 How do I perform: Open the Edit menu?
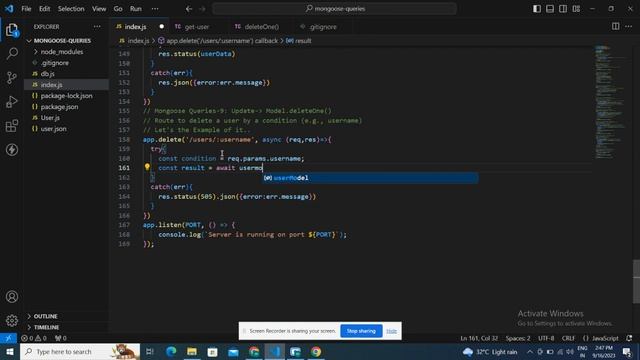44,9
